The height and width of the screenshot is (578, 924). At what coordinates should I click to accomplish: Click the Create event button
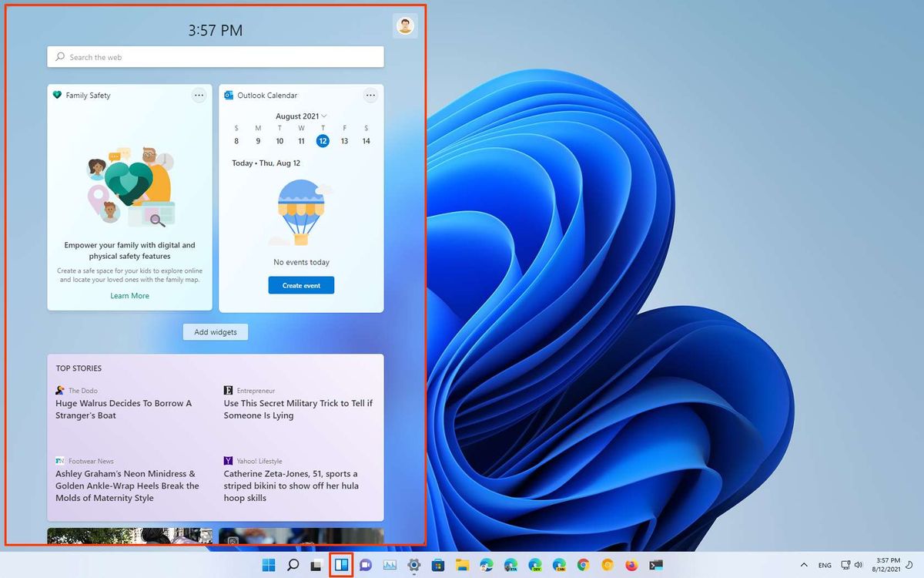[301, 285]
